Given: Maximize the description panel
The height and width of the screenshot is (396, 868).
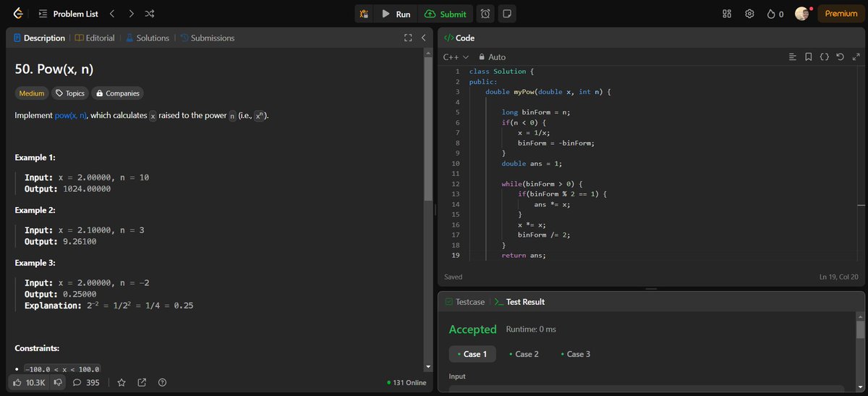Looking at the screenshot, I should coord(408,38).
